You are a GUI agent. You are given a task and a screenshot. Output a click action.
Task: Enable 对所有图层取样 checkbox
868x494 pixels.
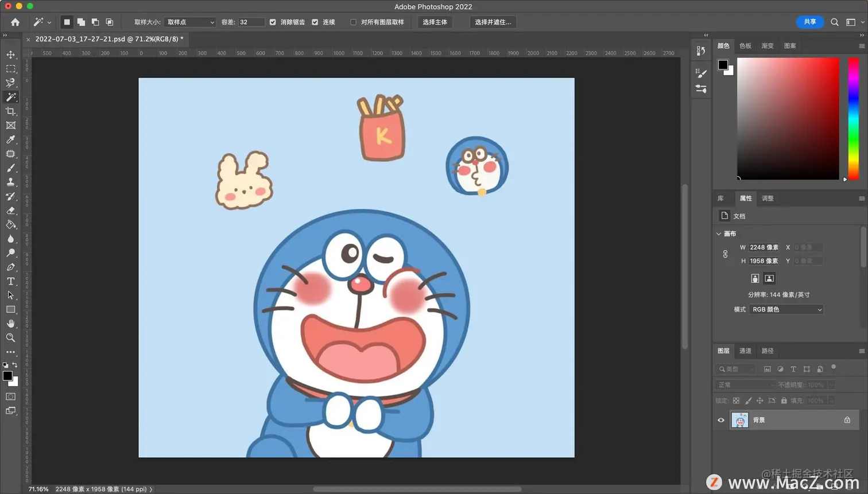[353, 22]
